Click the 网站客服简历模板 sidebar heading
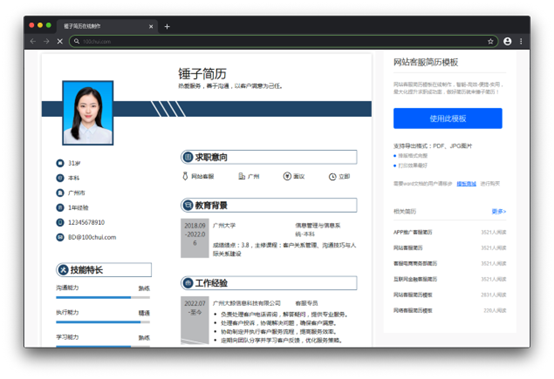554x379 pixels. click(x=426, y=62)
